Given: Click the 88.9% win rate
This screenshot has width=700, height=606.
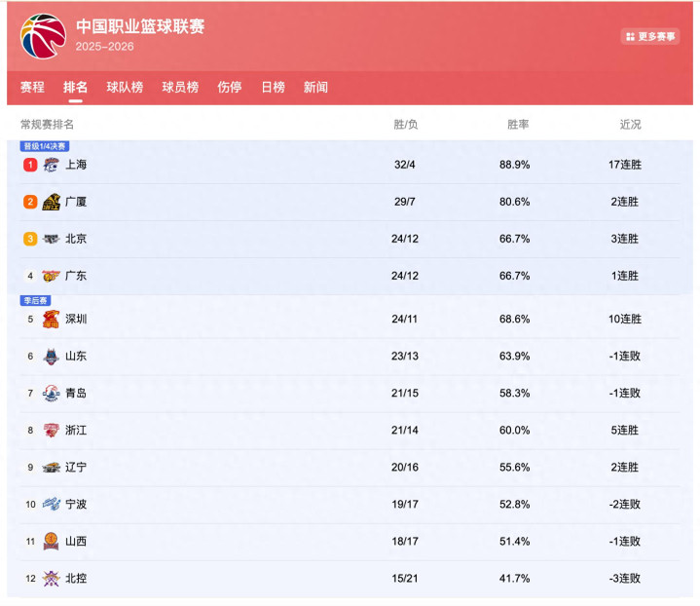Looking at the screenshot, I should (x=514, y=165).
